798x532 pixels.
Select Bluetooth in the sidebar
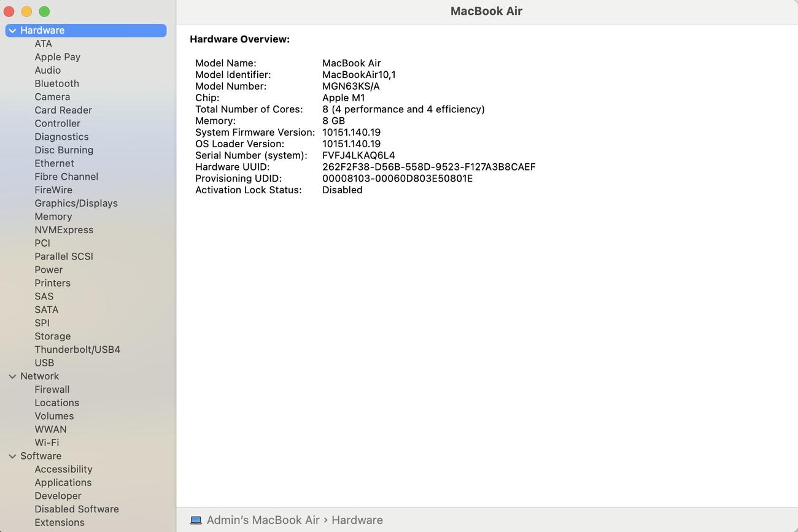click(x=56, y=83)
